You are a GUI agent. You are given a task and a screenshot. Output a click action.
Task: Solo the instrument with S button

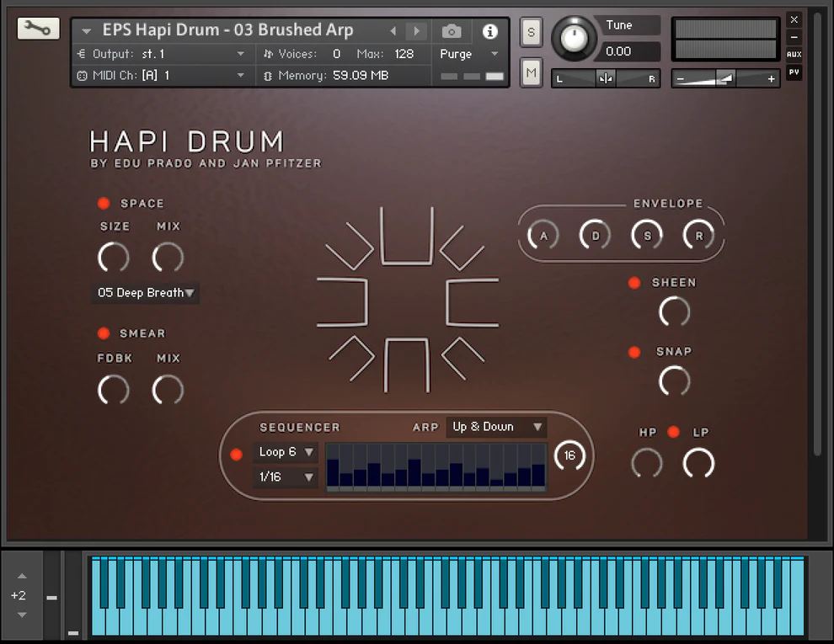click(x=531, y=33)
